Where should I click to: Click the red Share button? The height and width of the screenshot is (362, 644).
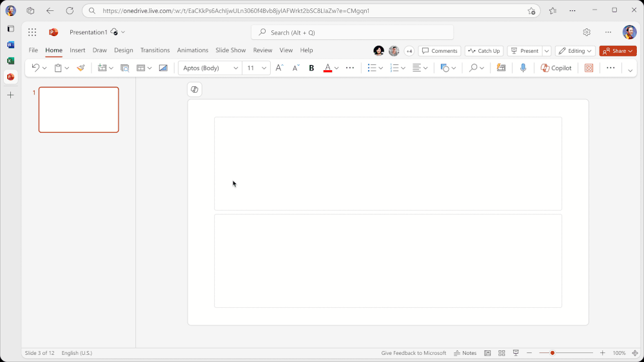pos(618,51)
